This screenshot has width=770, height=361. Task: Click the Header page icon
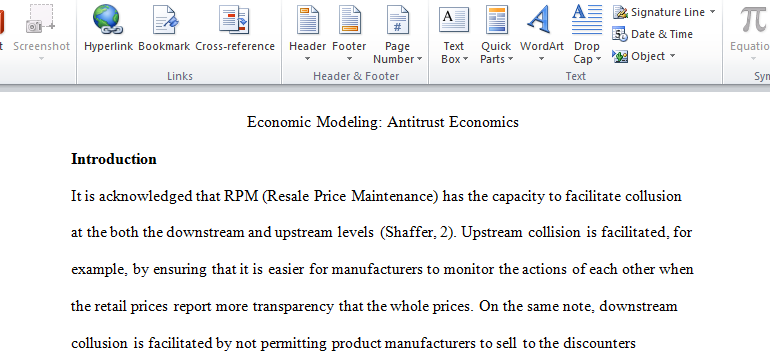308,20
